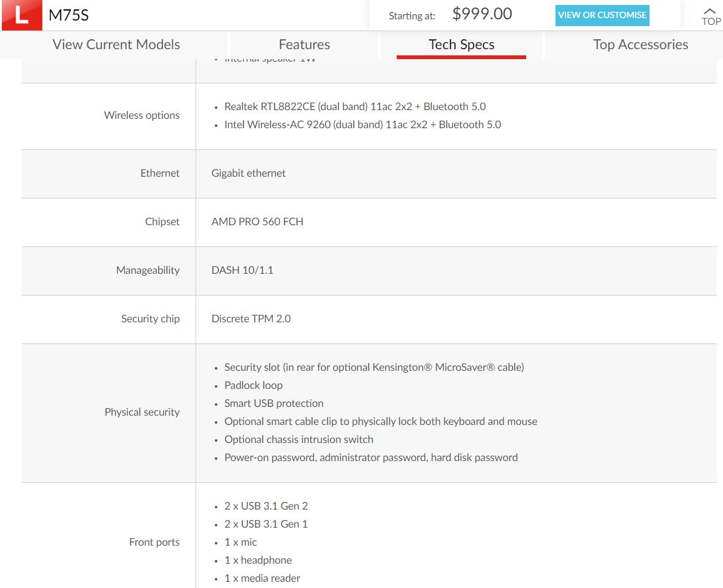Click the Front ports row label
This screenshot has width=723, height=588.
tap(154, 543)
